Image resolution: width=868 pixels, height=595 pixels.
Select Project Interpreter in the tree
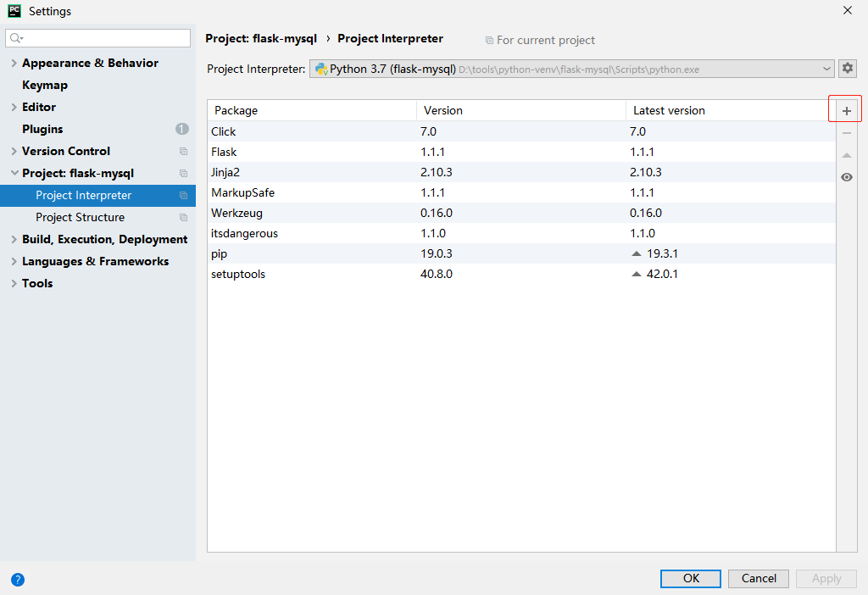point(84,196)
